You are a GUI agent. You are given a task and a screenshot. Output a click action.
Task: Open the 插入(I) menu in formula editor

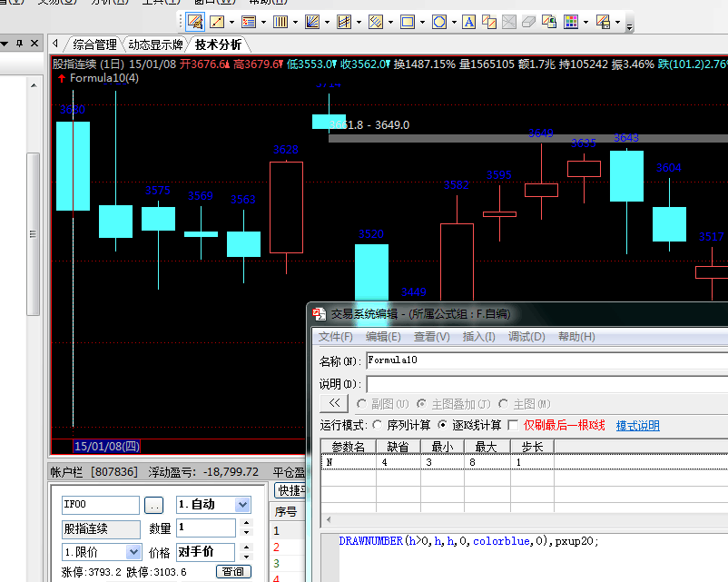click(x=480, y=337)
